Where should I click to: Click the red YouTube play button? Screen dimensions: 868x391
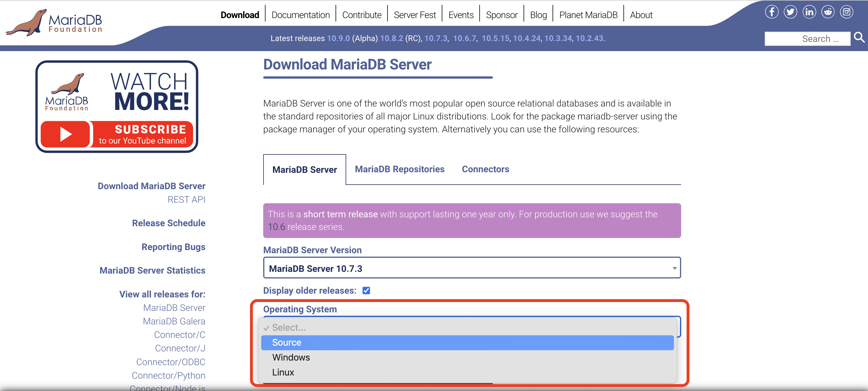pyautogui.click(x=65, y=134)
